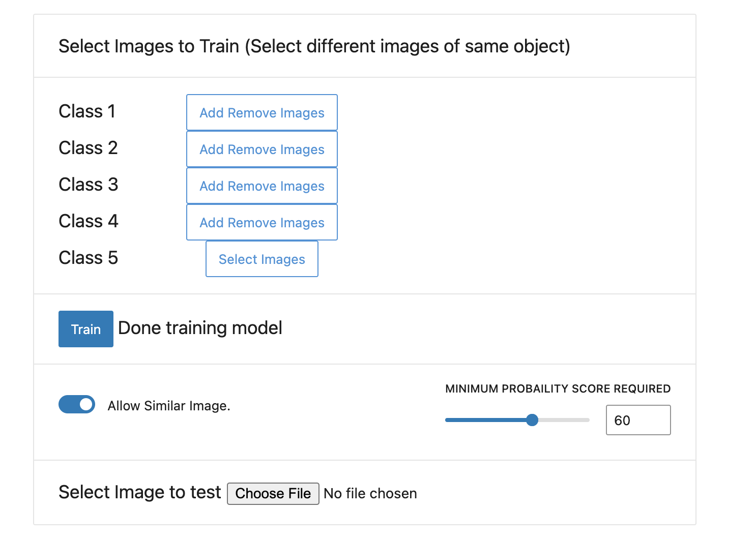The height and width of the screenshot is (540, 756).
Task: Click the Done training model status text
Action: pyautogui.click(x=200, y=328)
